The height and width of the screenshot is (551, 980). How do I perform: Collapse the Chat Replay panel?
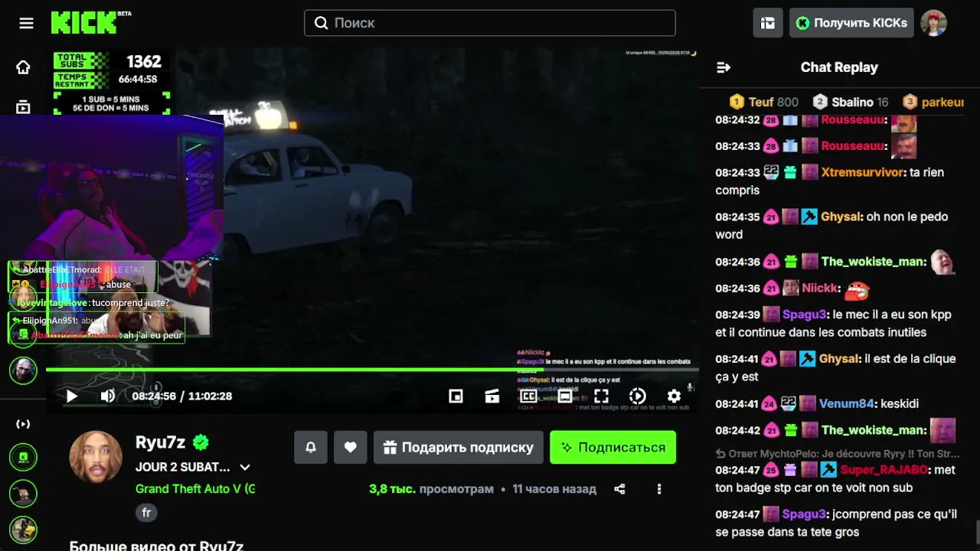pos(724,67)
